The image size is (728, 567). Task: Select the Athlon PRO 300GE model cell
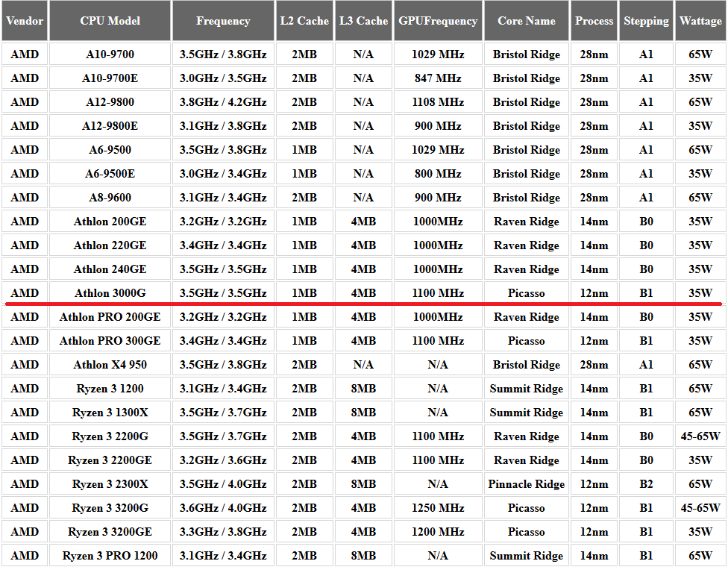click(110, 341)
